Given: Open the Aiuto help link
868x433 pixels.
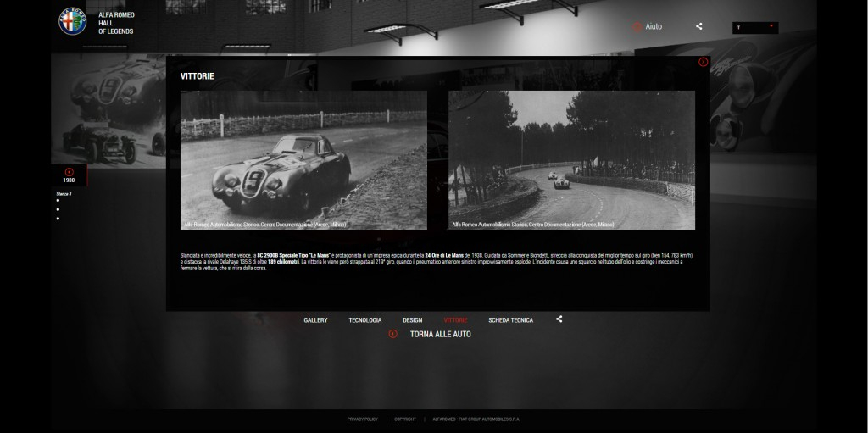Looking at the screenshot, I should [654, 26].
